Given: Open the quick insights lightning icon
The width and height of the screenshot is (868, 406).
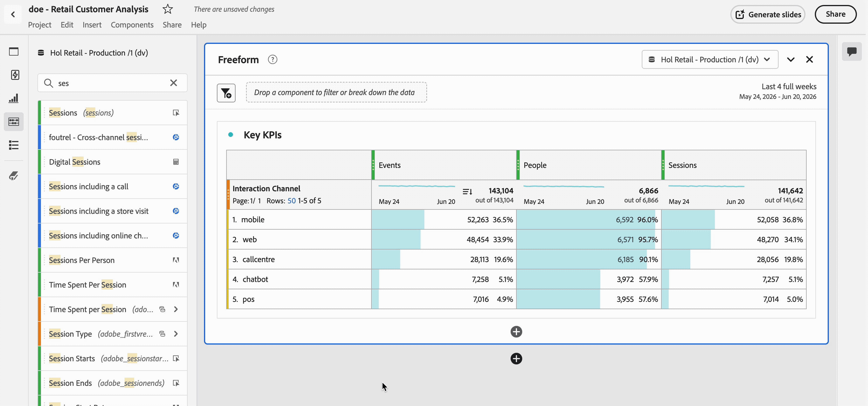Looking at the screenshot, I should pyautogui.click(x=15, y=75).
